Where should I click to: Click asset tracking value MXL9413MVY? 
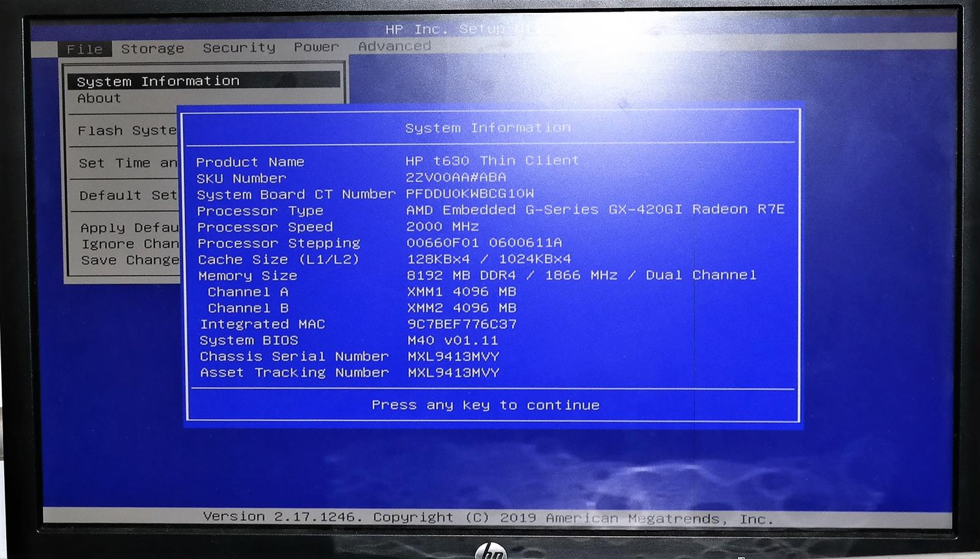[x=454, y=372]
